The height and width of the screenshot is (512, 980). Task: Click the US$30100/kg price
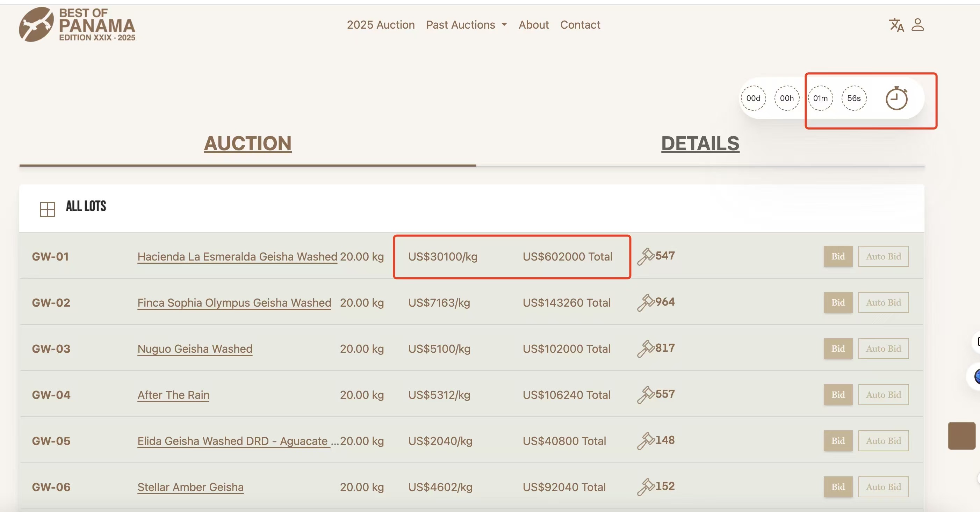click(443, 257)
